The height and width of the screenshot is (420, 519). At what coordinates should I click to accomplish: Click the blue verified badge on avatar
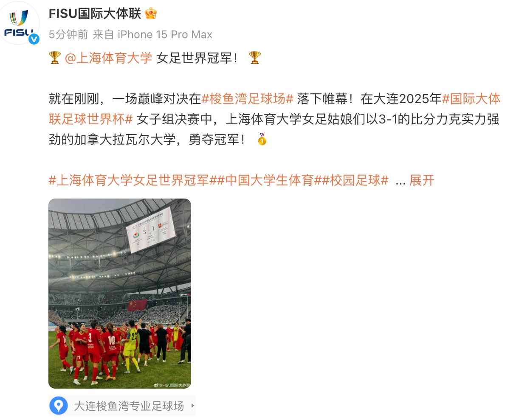coord(34,39)
